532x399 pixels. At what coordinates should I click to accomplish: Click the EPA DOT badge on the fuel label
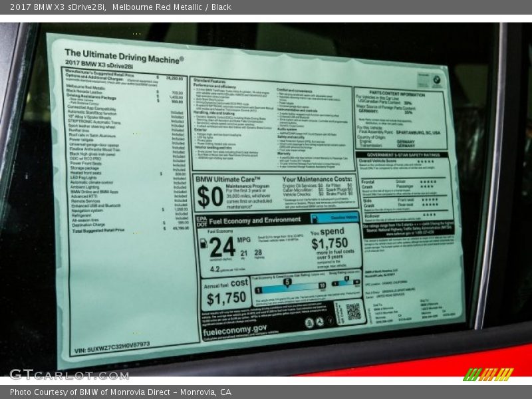click(201, 221)
